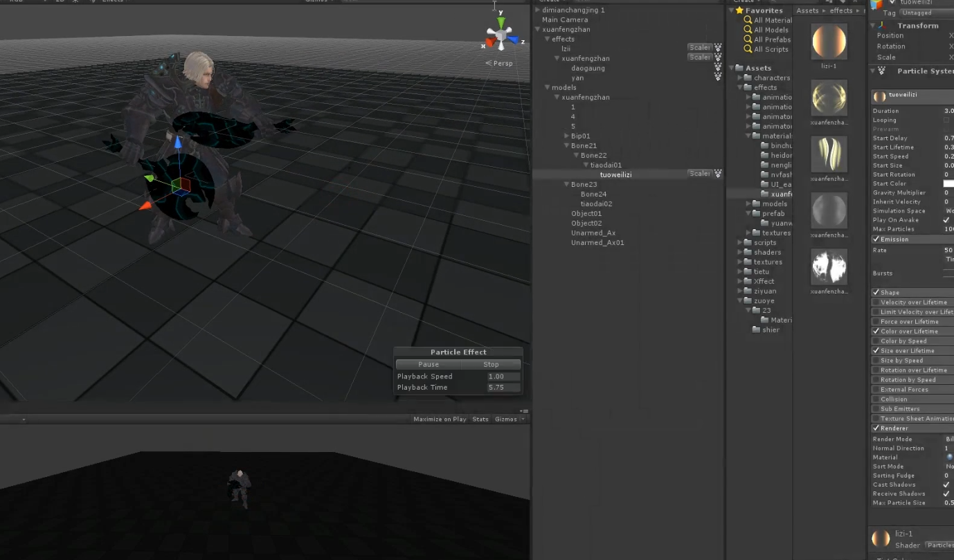Open the scripts folder in Assets
Screen dimensions: 954x560
(760, 242)
